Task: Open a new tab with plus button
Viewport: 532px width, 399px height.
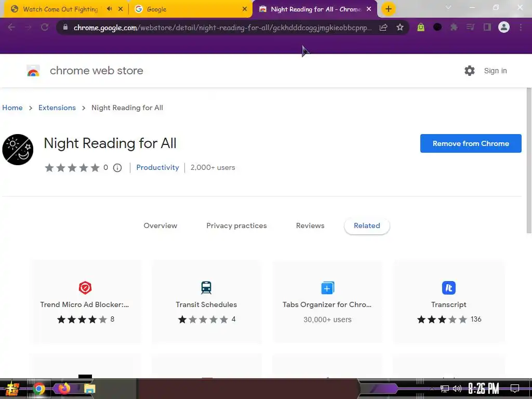Action: click(389, 9)
